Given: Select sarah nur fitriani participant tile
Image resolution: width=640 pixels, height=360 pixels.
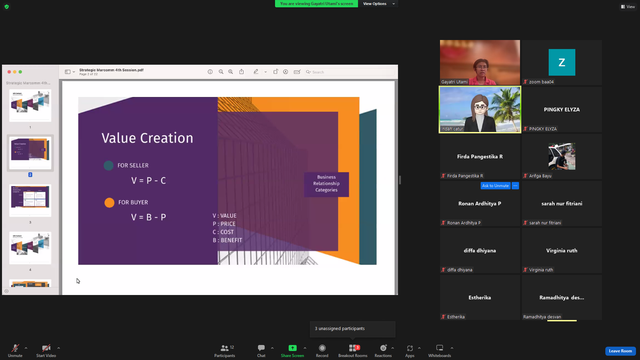Looking at the screenshot, I should (562, 204).
